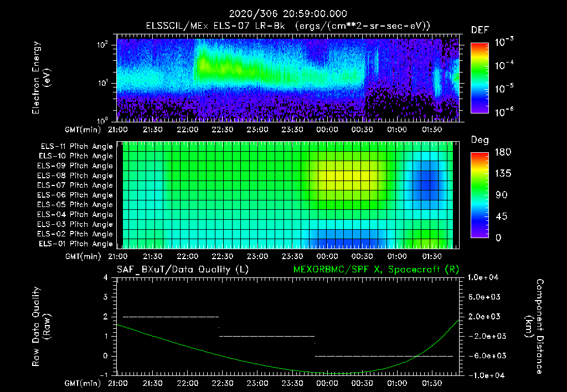Click the timestamp title "2020/306 20:59:00.000"
The width and height of the screenshot is (567, 392).
tap(288, 14)
